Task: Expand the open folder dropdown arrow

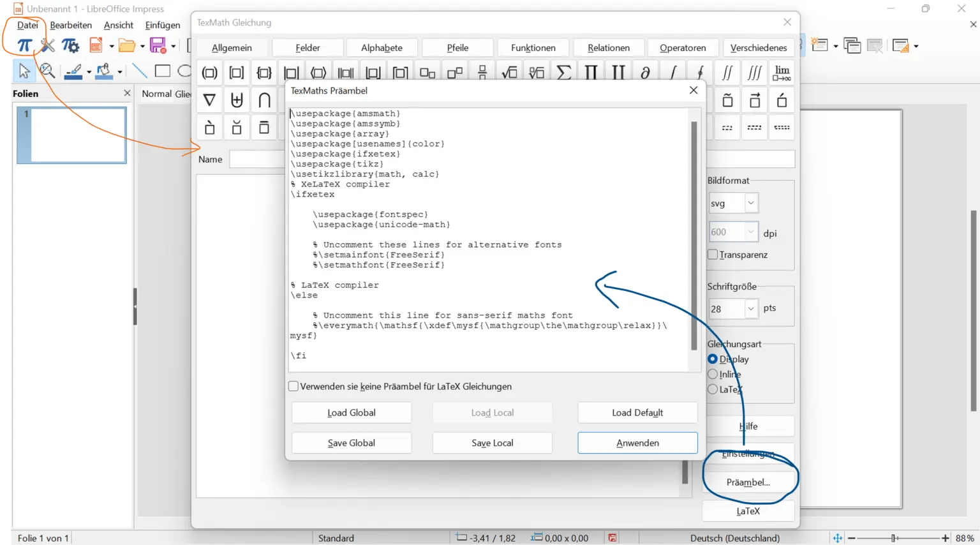Action: tap(142, 46)
